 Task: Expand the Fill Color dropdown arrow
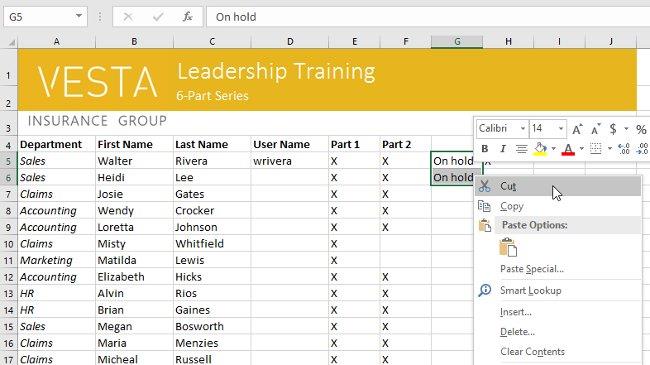point(553,148)
